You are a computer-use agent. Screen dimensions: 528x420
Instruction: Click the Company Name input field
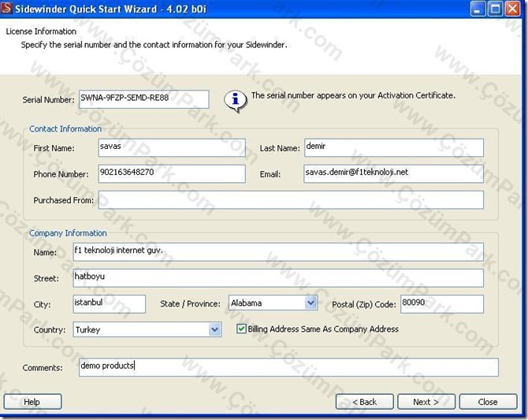click(278, 252)
